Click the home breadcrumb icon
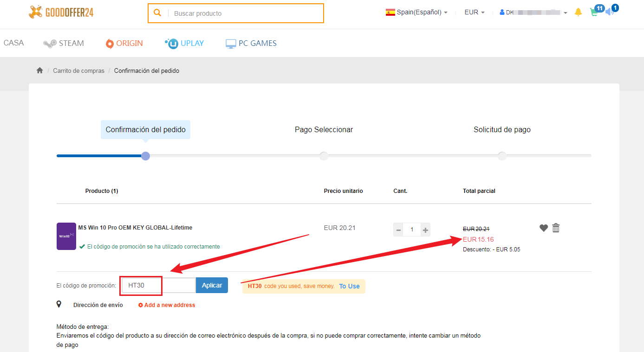 (x=39, y=70)
